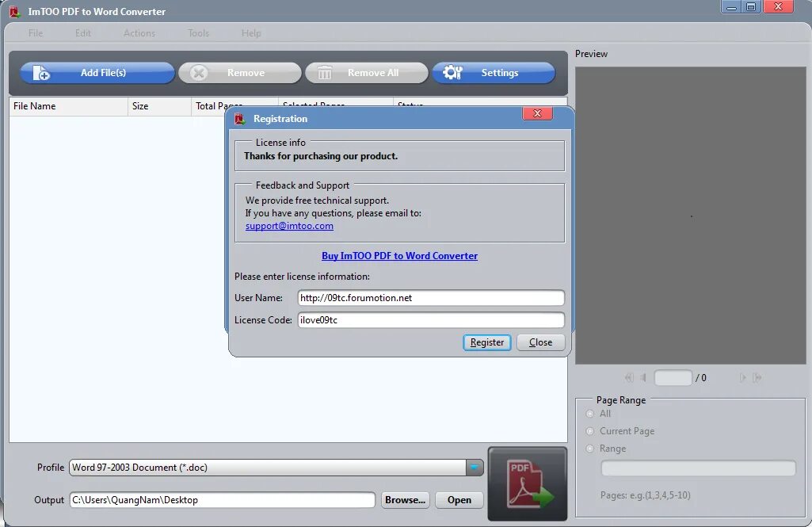The image size is (812, 527).
Task: Select the Range radio button
Action: point(590,449)
